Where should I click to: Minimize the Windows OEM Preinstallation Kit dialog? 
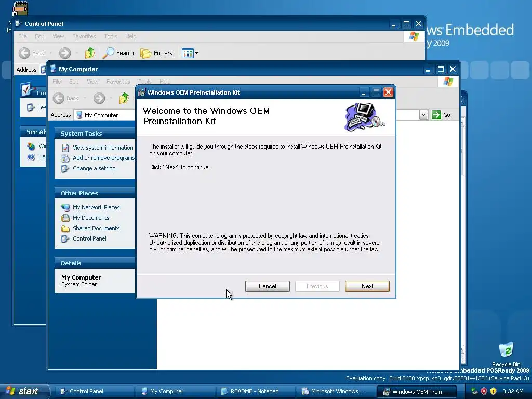pyautogui.click(x=363, y=92)
